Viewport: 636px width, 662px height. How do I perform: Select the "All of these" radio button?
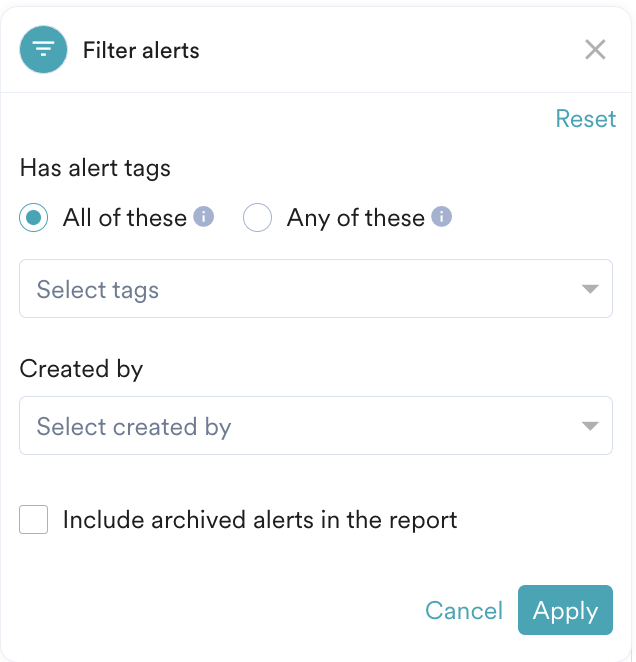click(34, 218)
